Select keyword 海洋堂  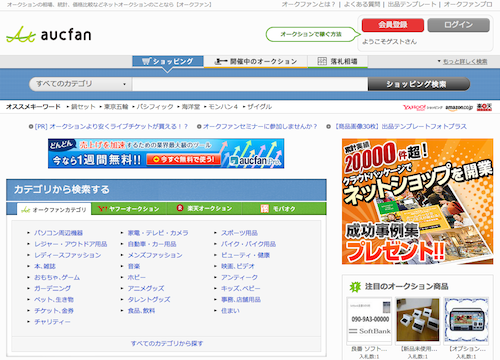pos(191,107)
